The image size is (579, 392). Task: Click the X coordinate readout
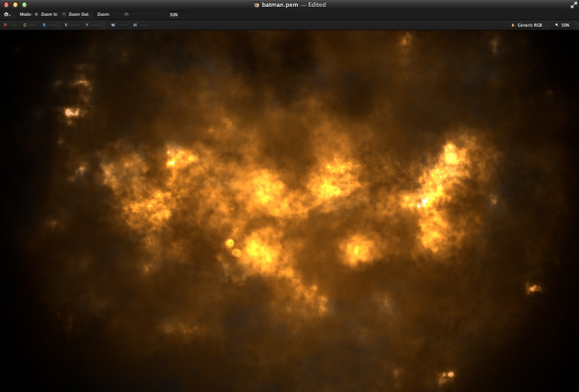coord(72,25)
